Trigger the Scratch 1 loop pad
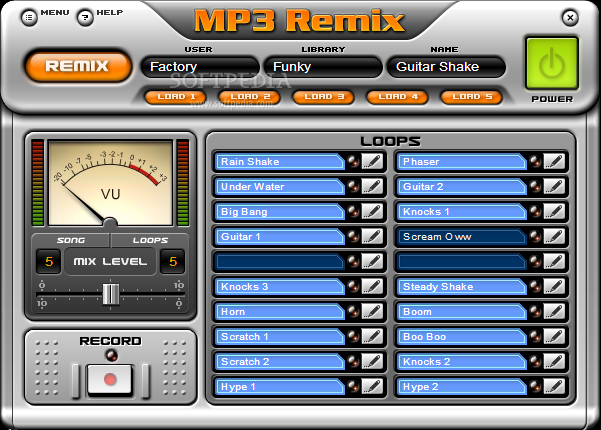The image size is (601, 430). point(279,336)
